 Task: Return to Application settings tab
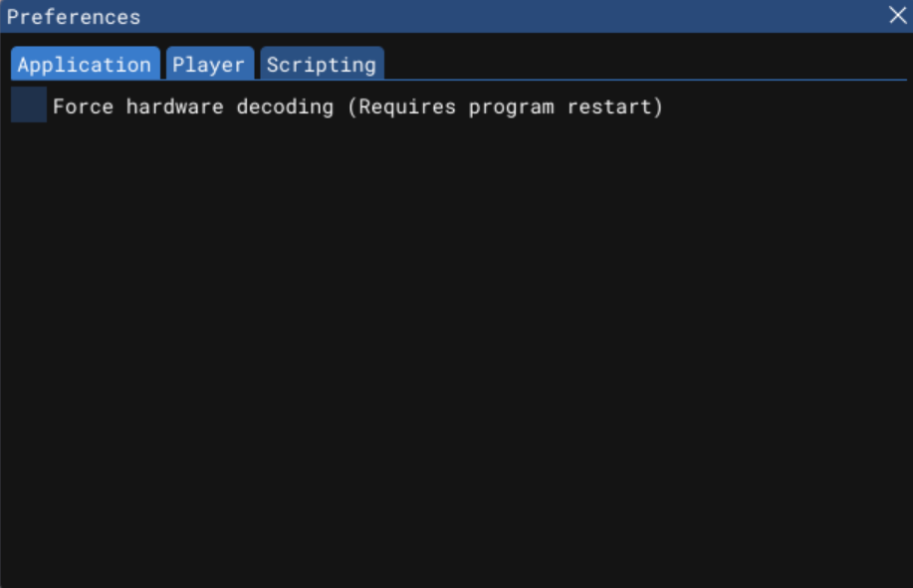point(85,64)
